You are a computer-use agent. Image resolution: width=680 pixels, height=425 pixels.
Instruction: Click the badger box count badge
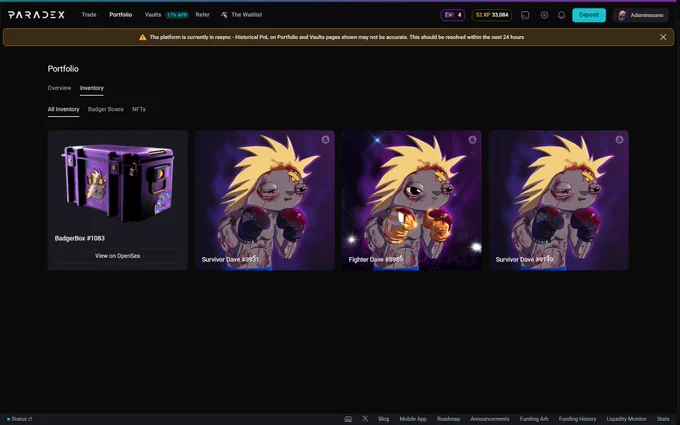(453, 15)
